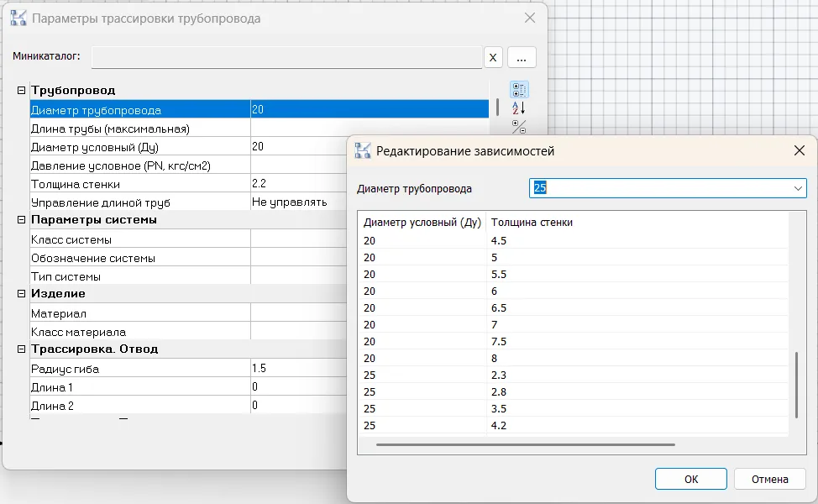818x504 pixels.
Task: Open the Диаметр трубопровода dropdown list
Action: point(798,188)
